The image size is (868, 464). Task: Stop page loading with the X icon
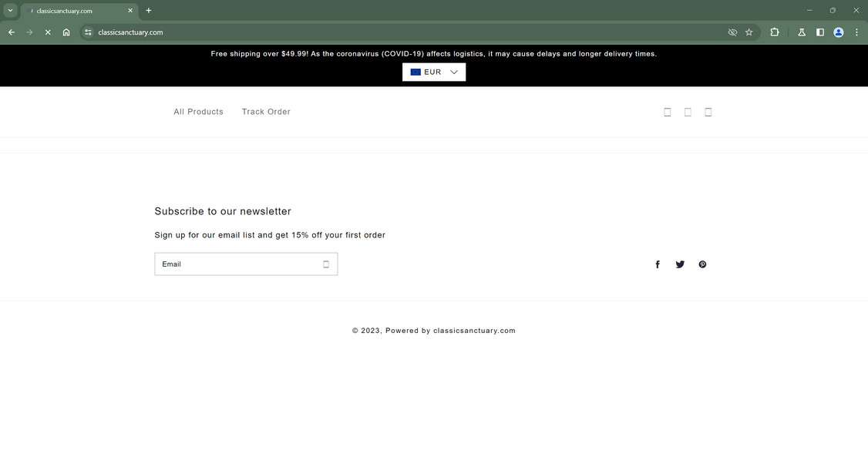coord(47,32)
